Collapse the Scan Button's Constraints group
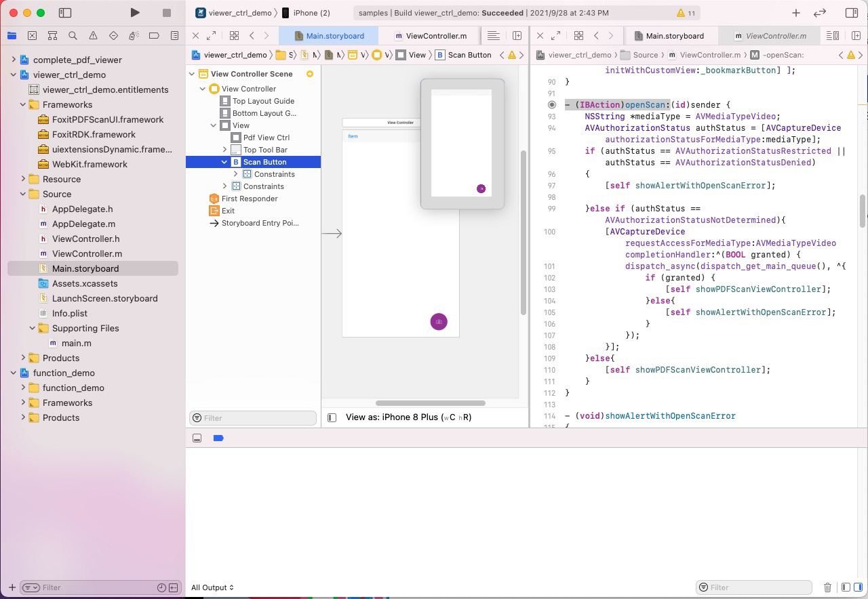This screenshot has height=599, width=868. coord(235,174)
